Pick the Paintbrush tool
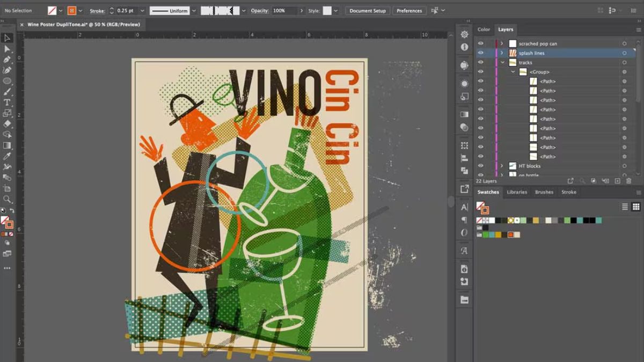 (x=7, y=92)
